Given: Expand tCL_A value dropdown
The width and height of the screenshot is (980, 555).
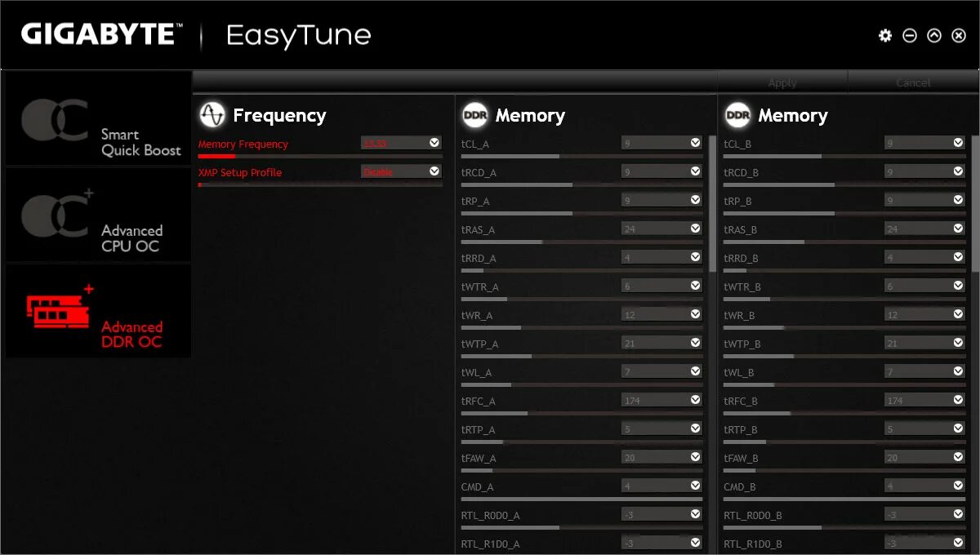Looking at the screenshot, I should (x=661, y=143).
